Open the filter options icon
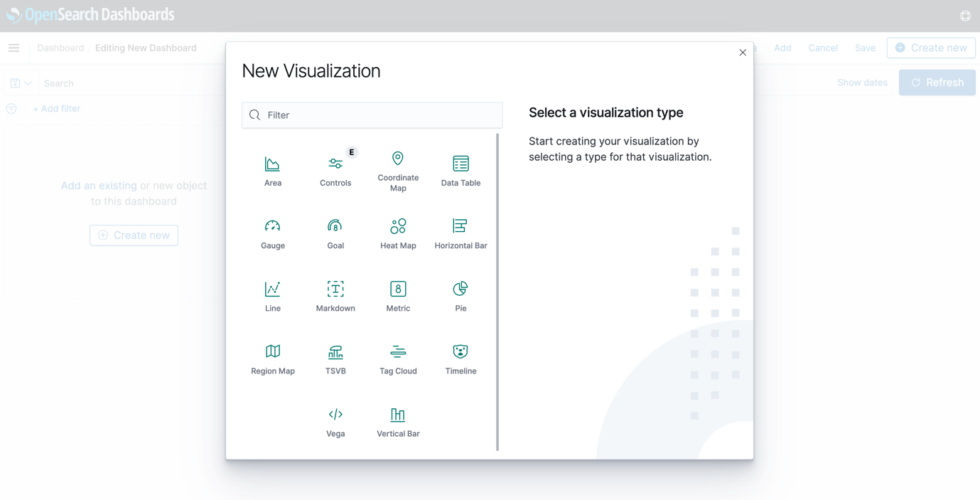Viewport: 980px width, 500px height. 11,109
